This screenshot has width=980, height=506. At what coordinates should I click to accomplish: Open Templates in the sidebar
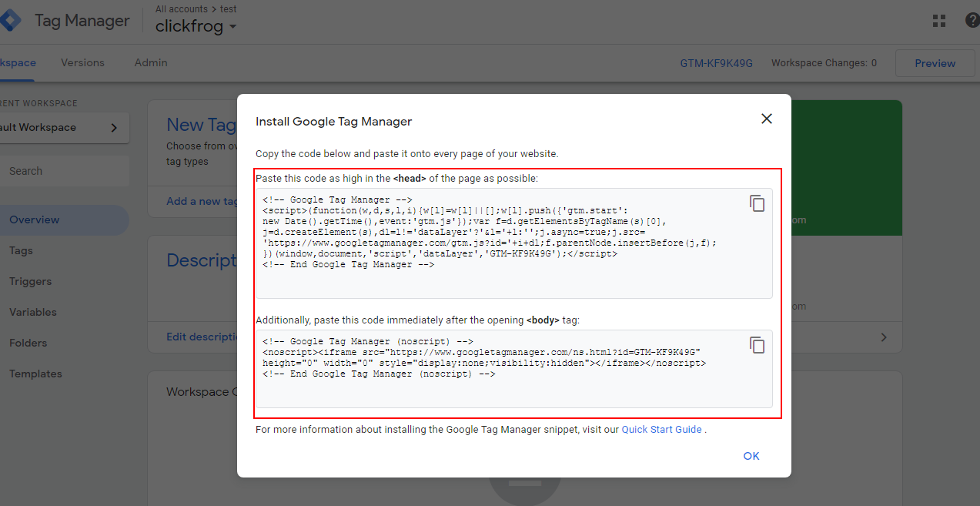point(35,374)
